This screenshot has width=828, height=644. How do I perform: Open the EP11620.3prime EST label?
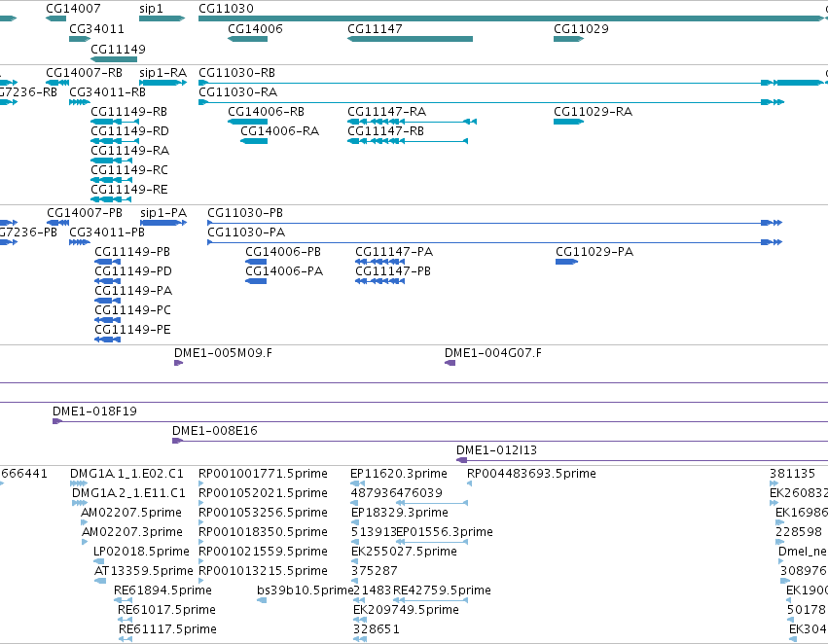(x=399, y=474)
